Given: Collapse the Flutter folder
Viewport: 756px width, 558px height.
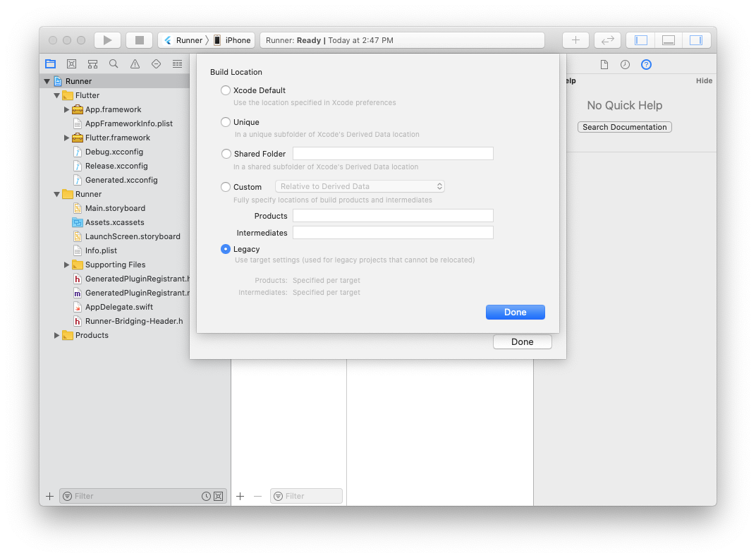Looking at the screenshot, I should (x=57, y=95).
